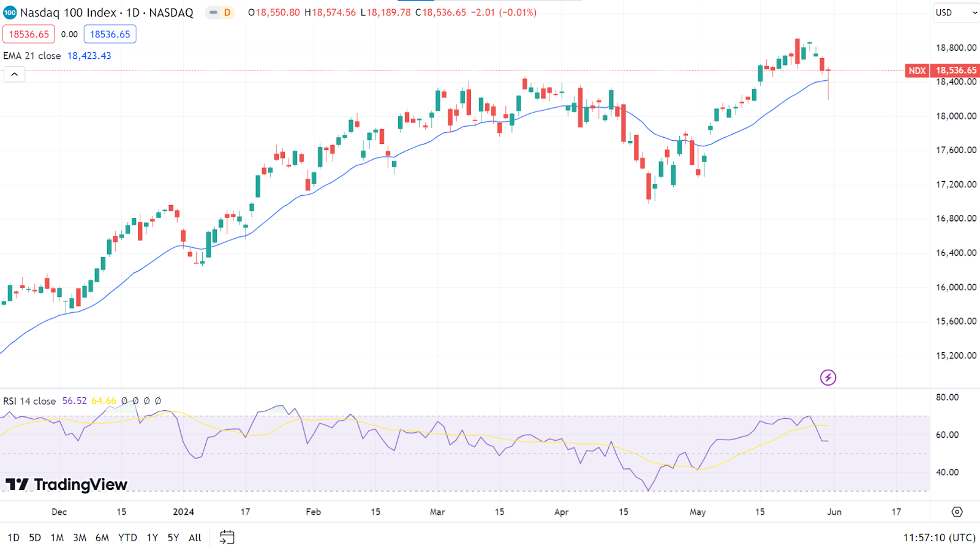The width and height of the screenshot is (980, 551).
Task: Click the yellow RSI MA value 64.66
Action: (x=104, y=401)
